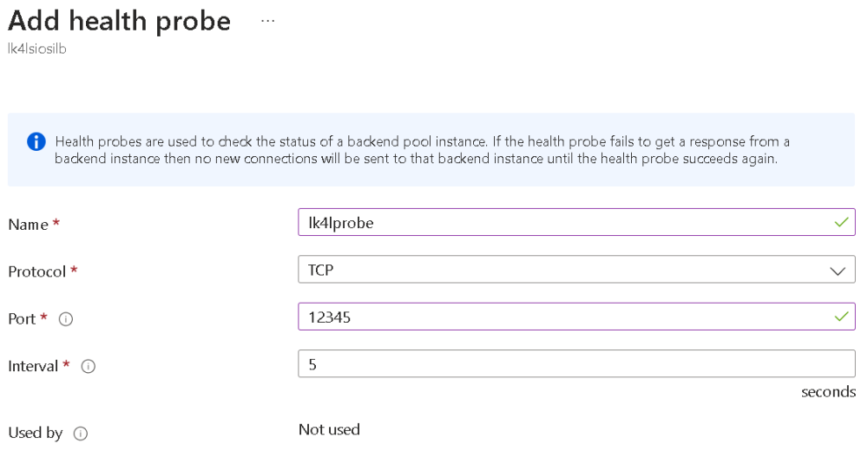
Task: Open the Protocol dropdown showing TCP
Action: [x=564, y=271]
